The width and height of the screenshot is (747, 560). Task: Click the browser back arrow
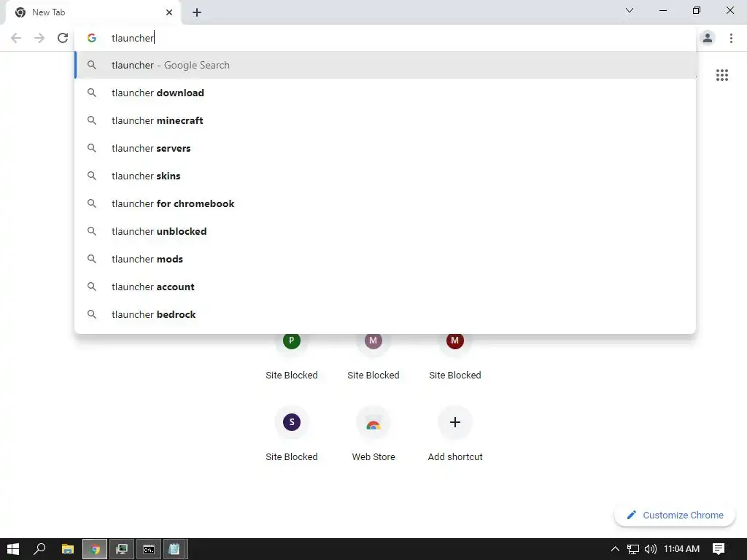pyautogui.click(x=16, y=38)
